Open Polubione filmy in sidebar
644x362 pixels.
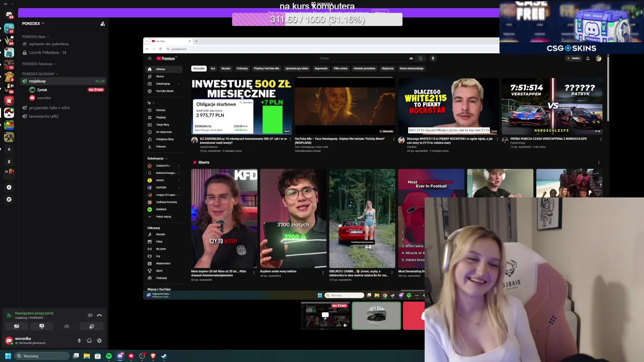(x=164, y=139)
